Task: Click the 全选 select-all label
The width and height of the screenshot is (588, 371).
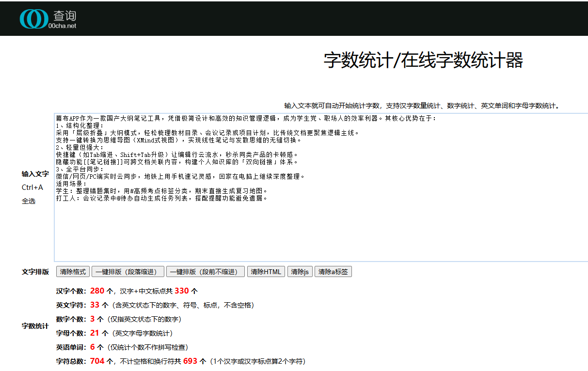Action: [x=29, y=201]
